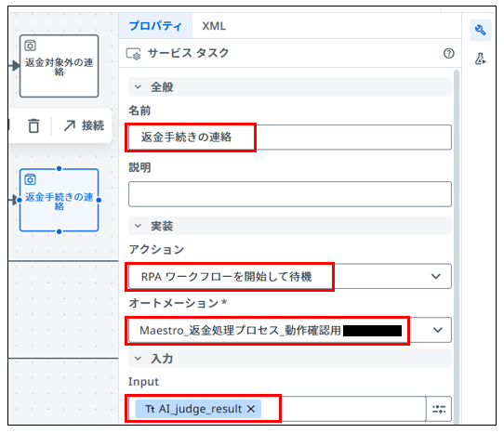Viewport: 504px width, 433px height.
Task: Click the service task icon on 返金対象外の連絡
Action: (x=30, y=46)
